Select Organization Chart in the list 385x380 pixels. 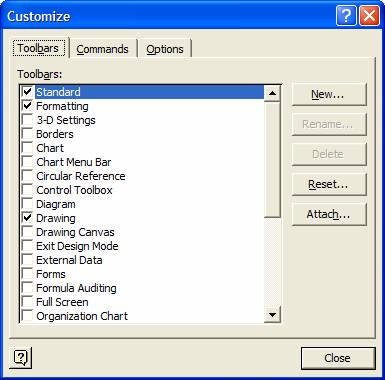point(82,316)
